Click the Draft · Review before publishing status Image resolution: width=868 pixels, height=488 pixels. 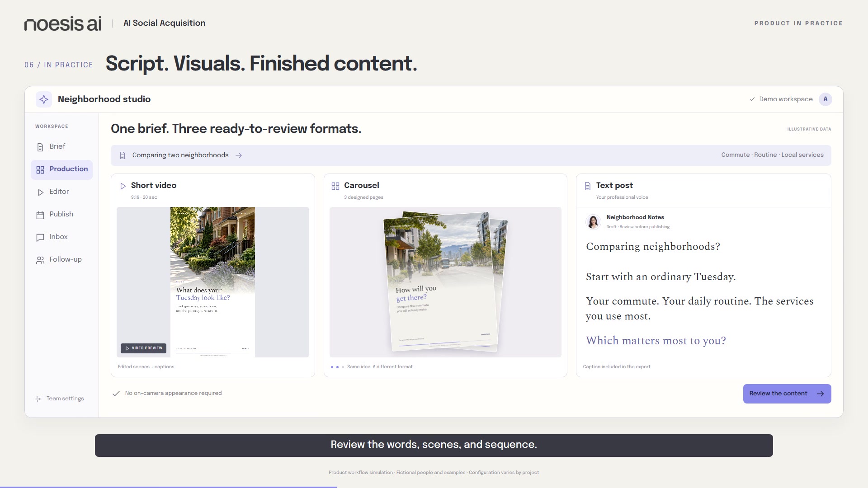(x=638, y=227)
